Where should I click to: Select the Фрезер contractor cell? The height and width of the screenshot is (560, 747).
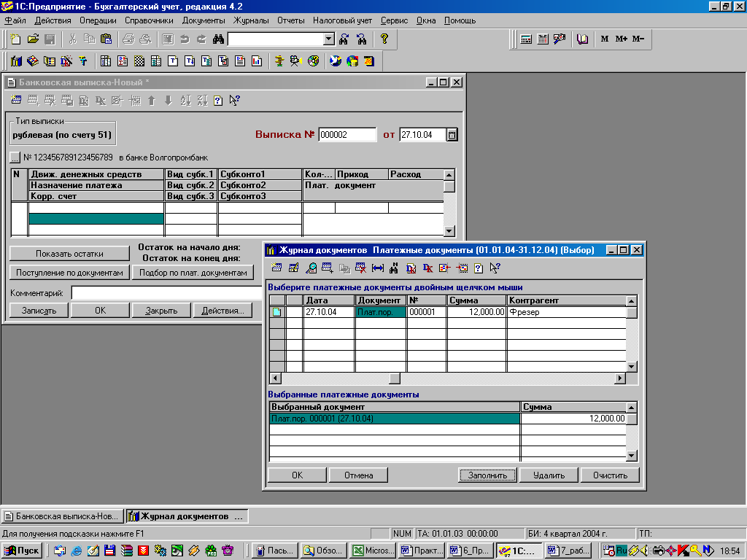point(566,312)
